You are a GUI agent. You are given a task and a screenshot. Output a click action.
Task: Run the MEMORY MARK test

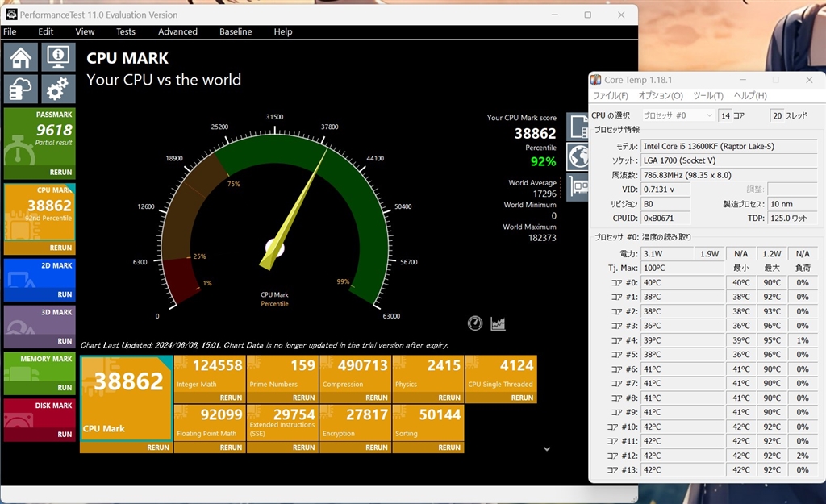coord(65,388)
